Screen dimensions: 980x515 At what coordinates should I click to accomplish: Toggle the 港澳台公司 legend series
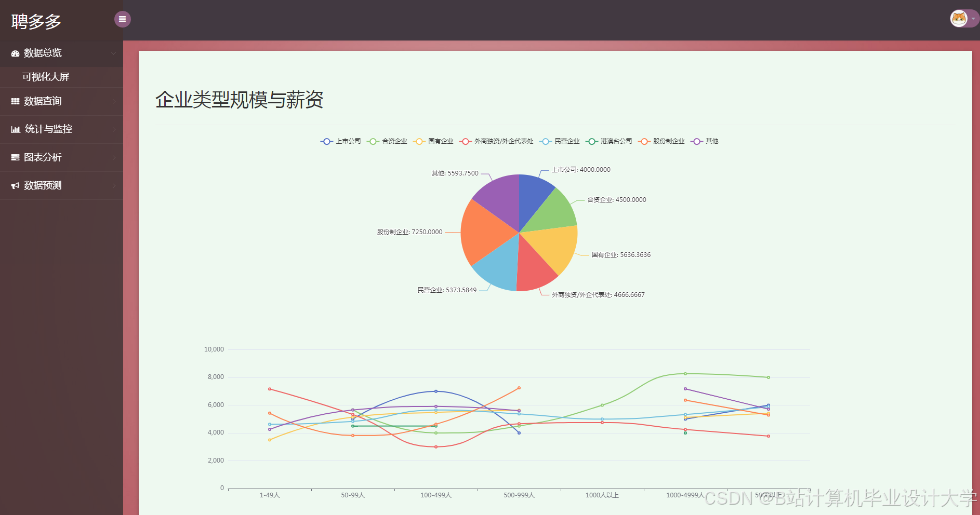(608, 141)
